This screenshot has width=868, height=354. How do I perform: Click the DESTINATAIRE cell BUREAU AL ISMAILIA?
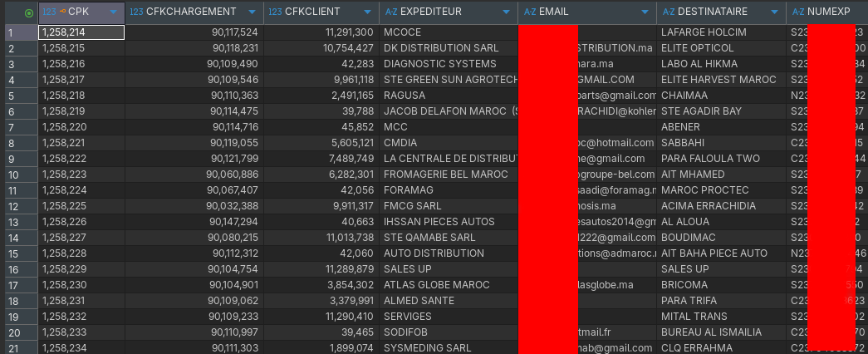tap(721, 332)
